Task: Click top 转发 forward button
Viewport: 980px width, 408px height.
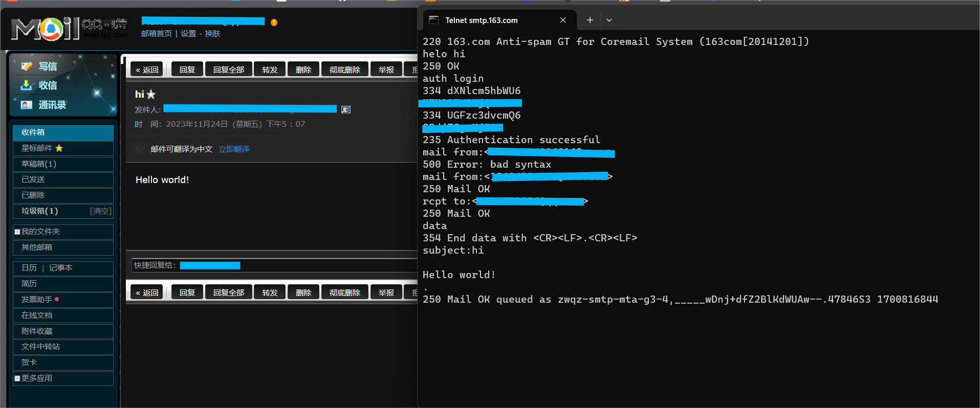Action: pos(270,70)
